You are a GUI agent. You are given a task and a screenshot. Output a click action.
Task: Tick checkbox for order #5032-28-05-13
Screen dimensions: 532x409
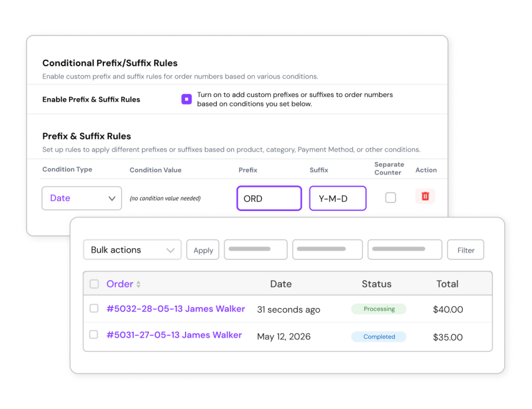94,309
